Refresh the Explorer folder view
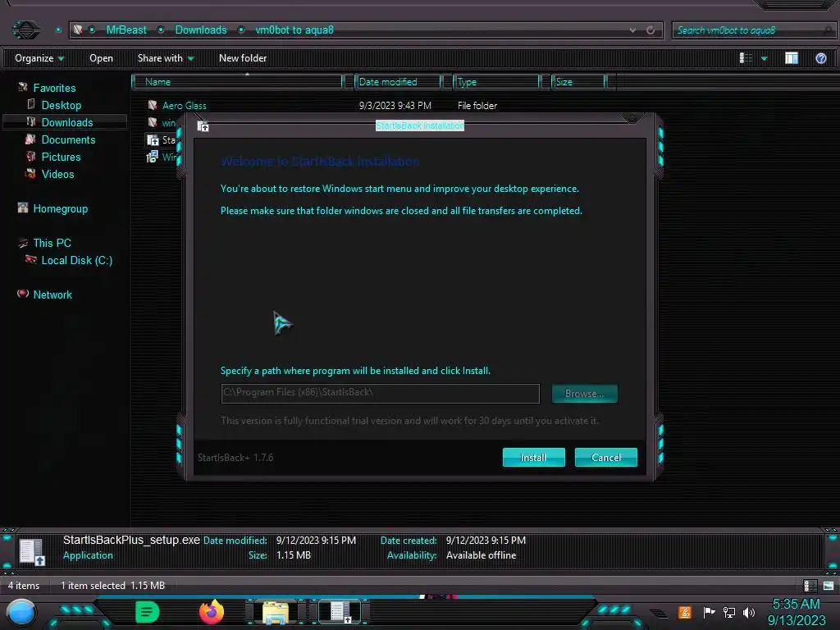Image resolution: width=840 pixels, height=630 pixels. pyautogui.click(x=651, y=30)
